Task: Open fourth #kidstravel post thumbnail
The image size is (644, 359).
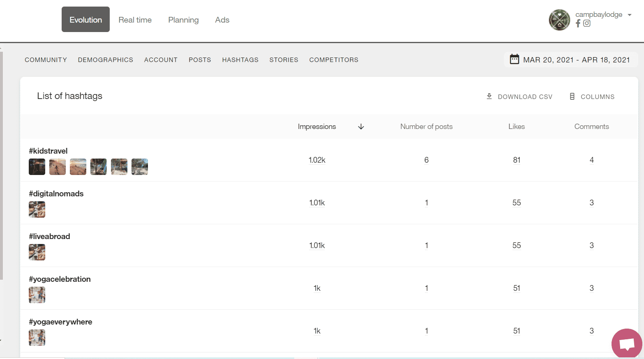Action: click(x=99, y=167)
